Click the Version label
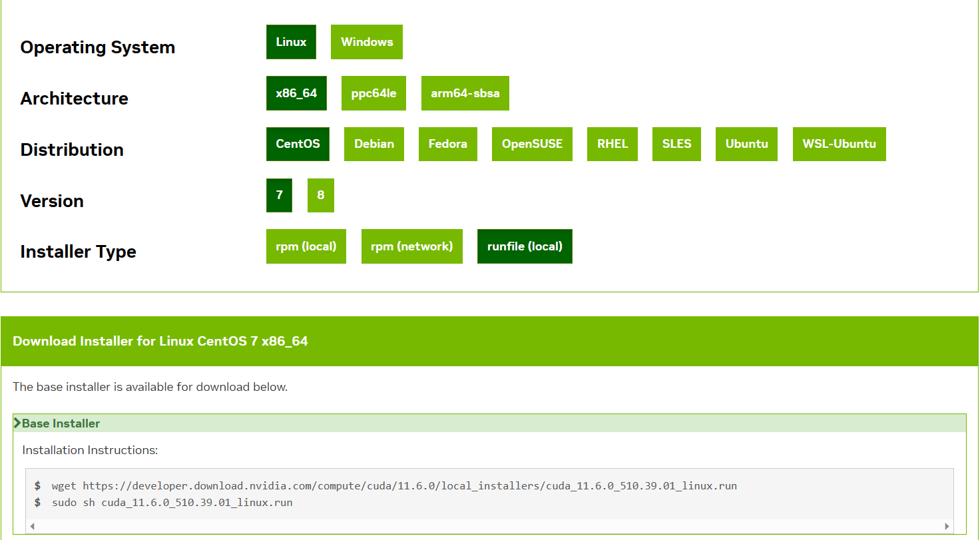This screenshot has height=540, width=980. tap(52, 201)
